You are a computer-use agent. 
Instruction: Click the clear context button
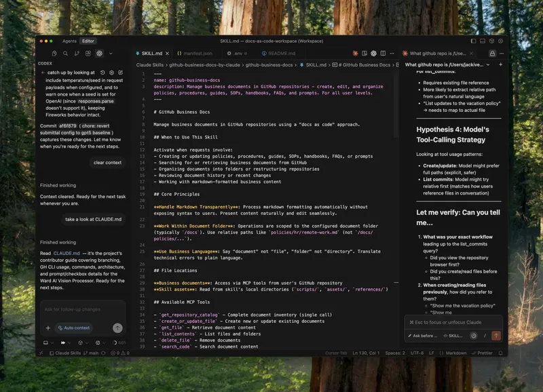[108, 162]
